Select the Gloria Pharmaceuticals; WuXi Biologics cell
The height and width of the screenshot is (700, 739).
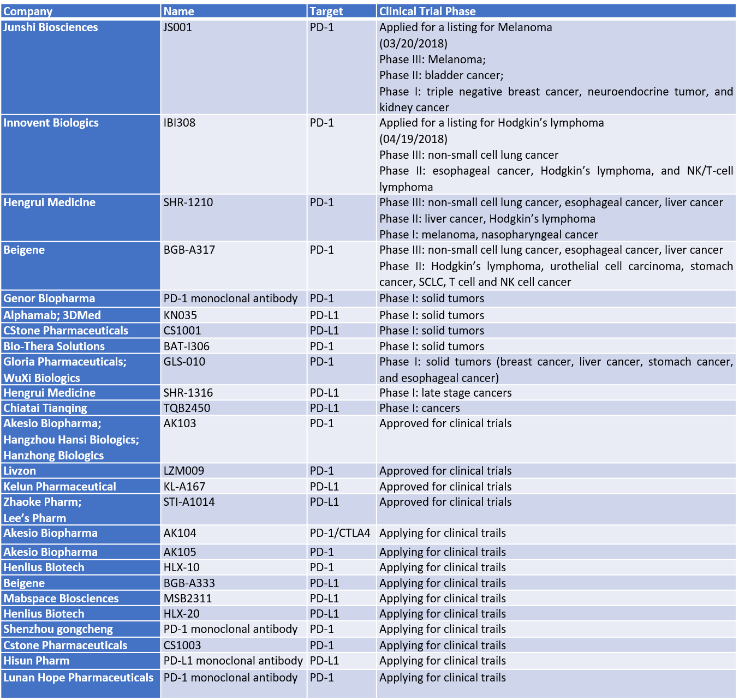[81, 369]
